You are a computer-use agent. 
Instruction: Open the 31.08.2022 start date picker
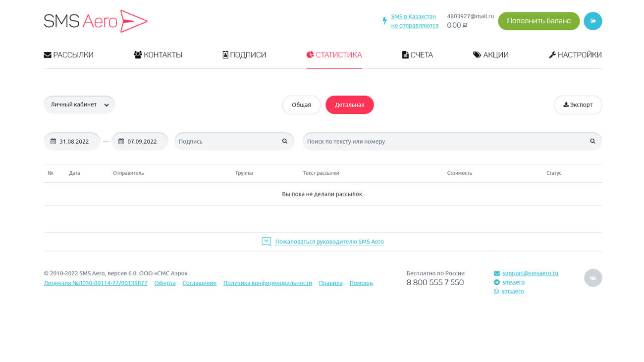coord(74,141)
